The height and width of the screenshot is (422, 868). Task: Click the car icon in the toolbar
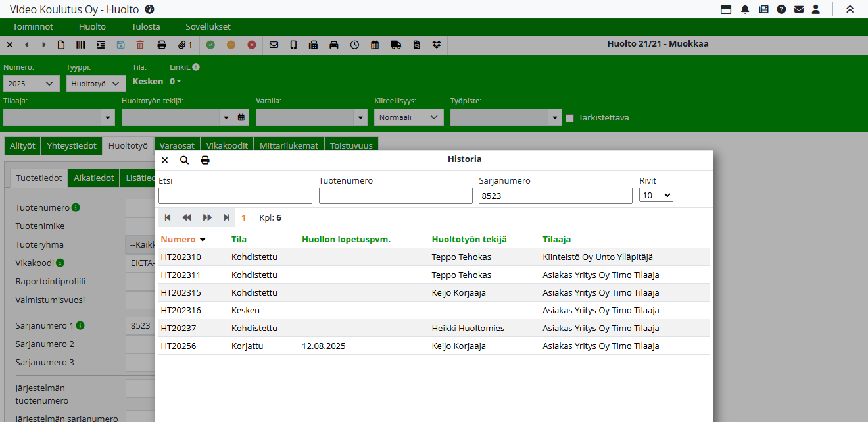pos(334,45)
